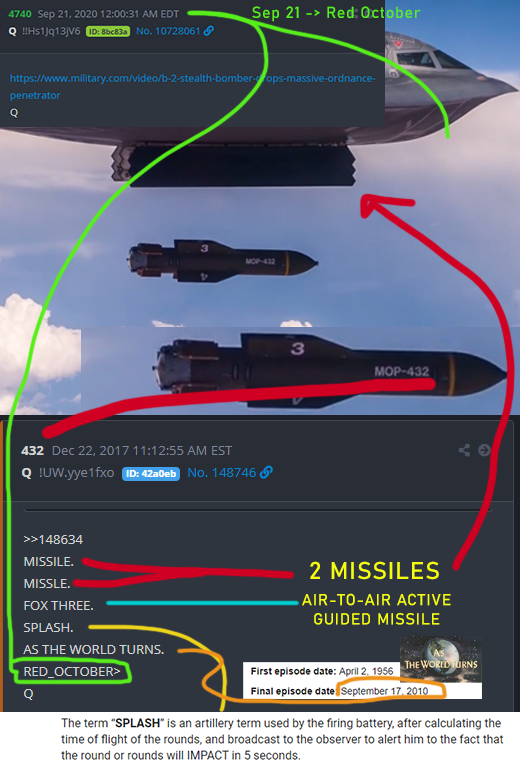520x769 pixels.
Task: Click post number 4740
Action: point(20,14)
